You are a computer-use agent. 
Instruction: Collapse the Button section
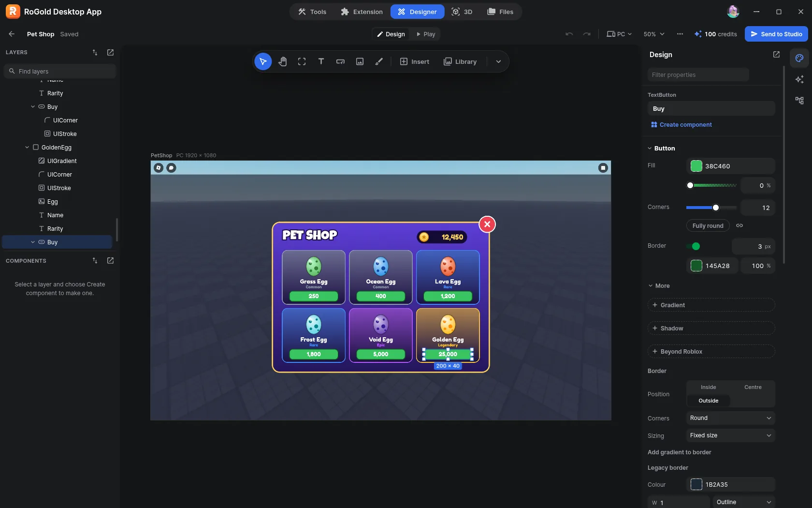(650, 149)
